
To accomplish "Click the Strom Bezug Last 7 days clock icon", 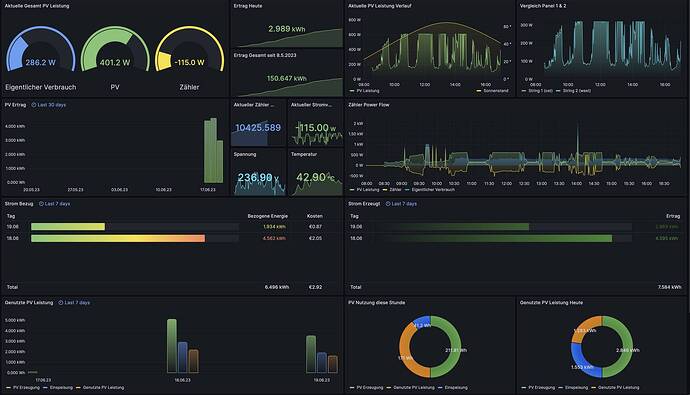I will click(x=41, y=204).
